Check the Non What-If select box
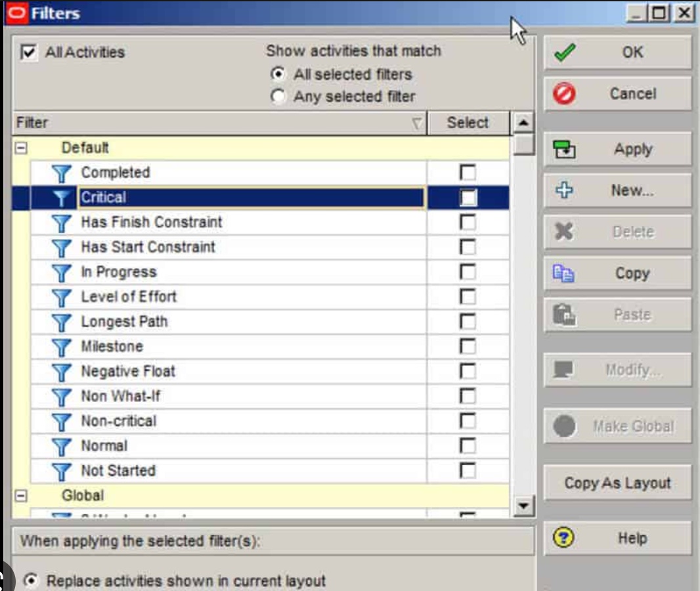The height and width of the screenshot is (591, 700). [x=468, y=395]
